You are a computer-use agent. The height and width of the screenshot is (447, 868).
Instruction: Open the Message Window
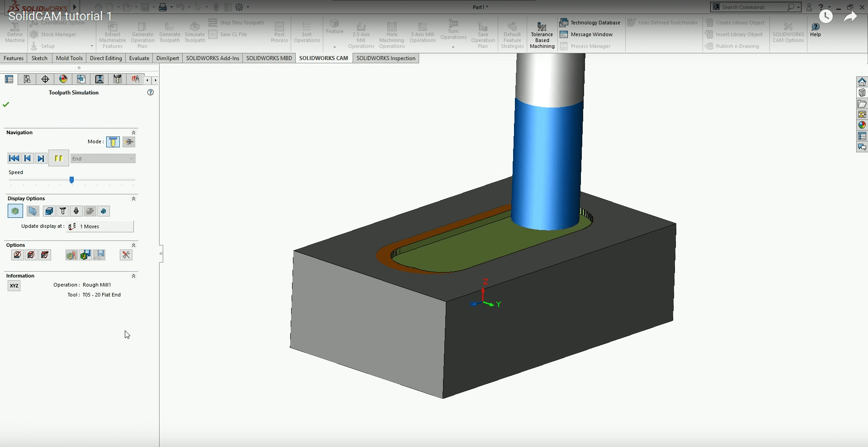tap(586, 34)
